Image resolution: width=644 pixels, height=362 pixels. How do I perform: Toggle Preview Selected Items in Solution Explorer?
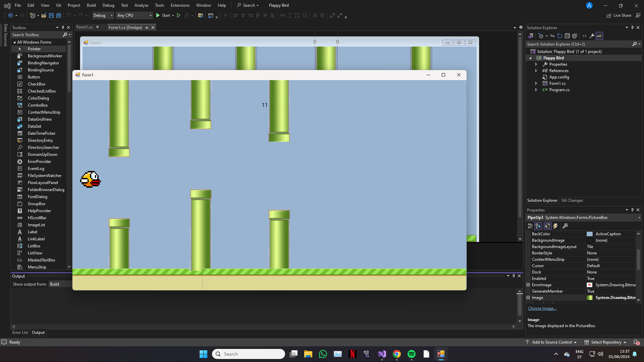(599, 36)
